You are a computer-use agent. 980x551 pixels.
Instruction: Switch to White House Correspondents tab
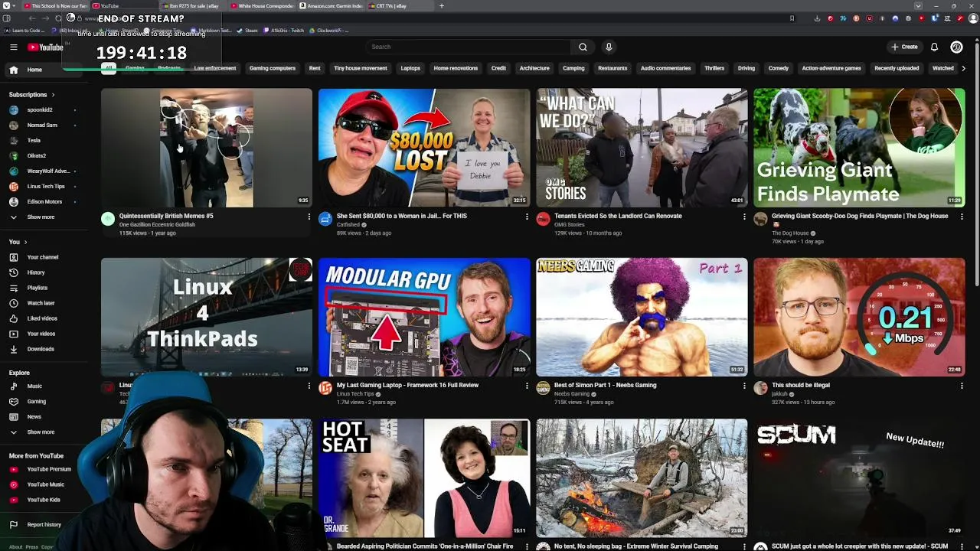click(261, 6)
